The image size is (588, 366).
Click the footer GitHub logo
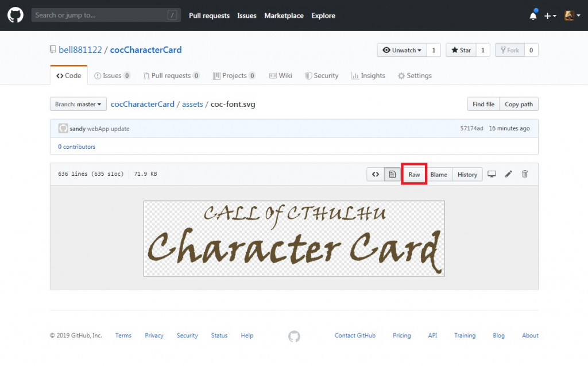[x=294, y=336]
